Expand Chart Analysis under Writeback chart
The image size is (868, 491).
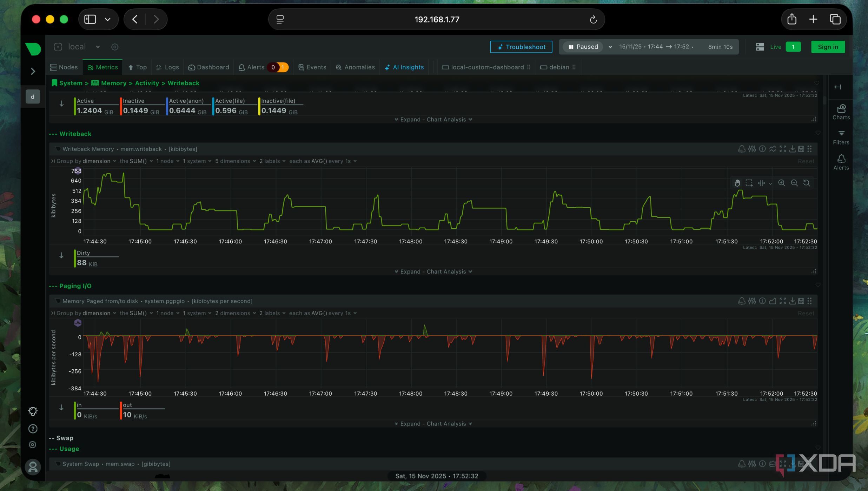click(x=433, y=272)
